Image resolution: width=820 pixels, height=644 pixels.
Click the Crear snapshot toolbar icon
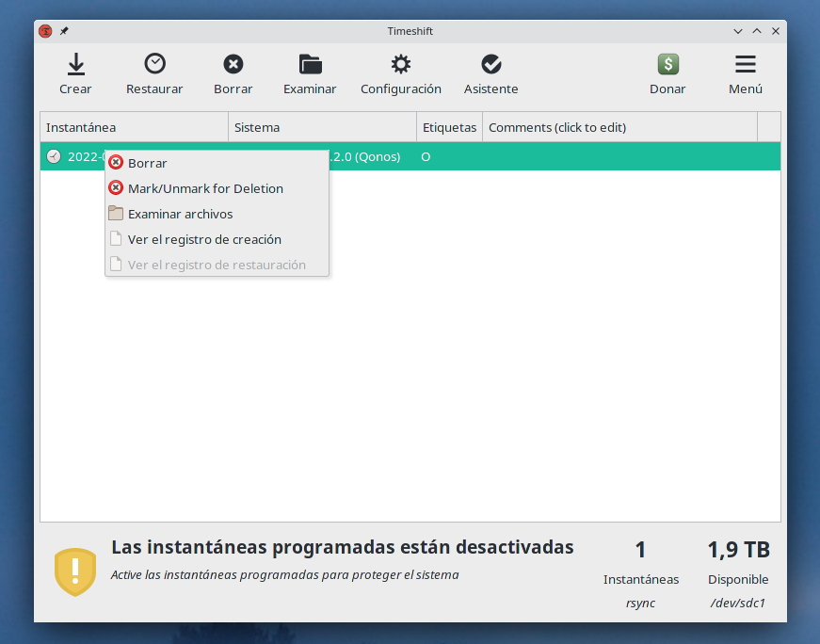[76, 64]
